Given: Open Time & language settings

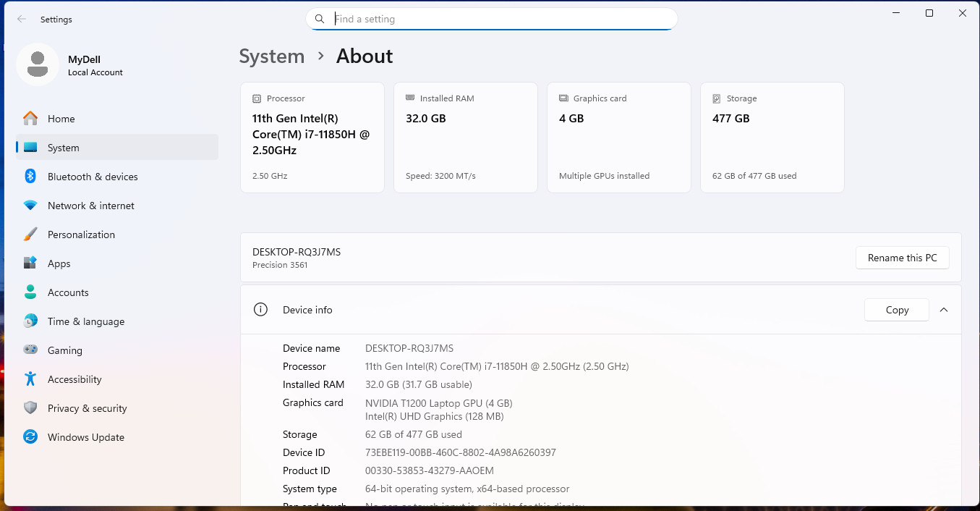Looking at the screenshot, I should tap(117, 321).
